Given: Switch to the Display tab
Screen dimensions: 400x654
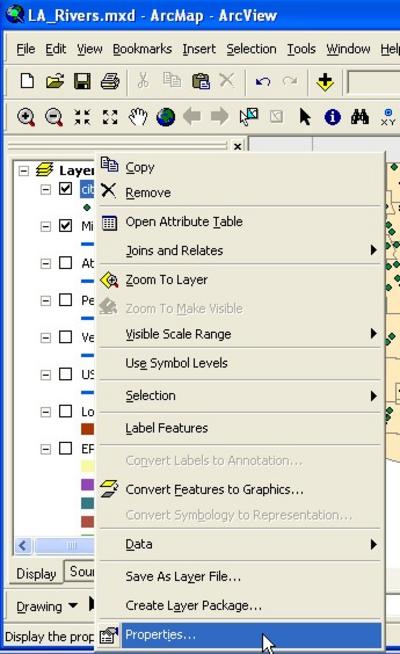Looking at the screenshot, I should click(36, 574).
